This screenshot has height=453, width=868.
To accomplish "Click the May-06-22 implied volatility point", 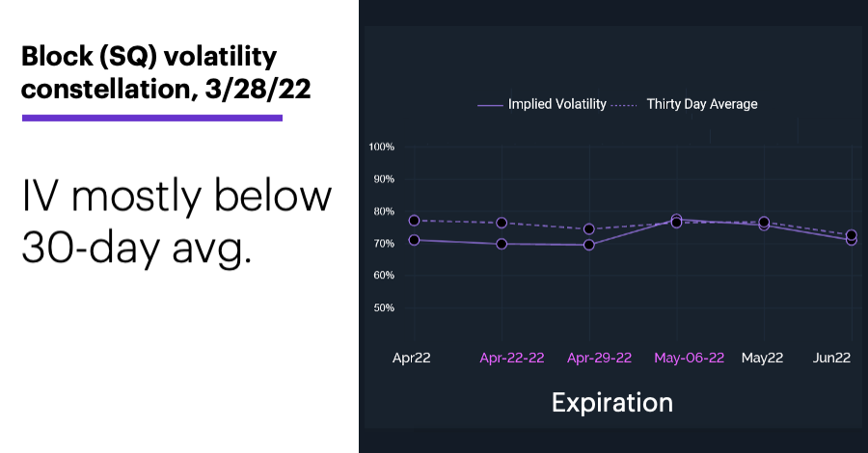I will 676,219.
